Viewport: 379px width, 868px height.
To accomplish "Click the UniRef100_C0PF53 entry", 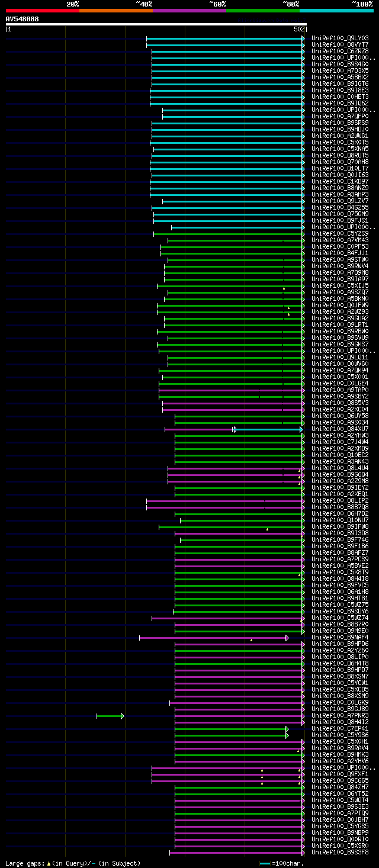I will pos(340,246).
